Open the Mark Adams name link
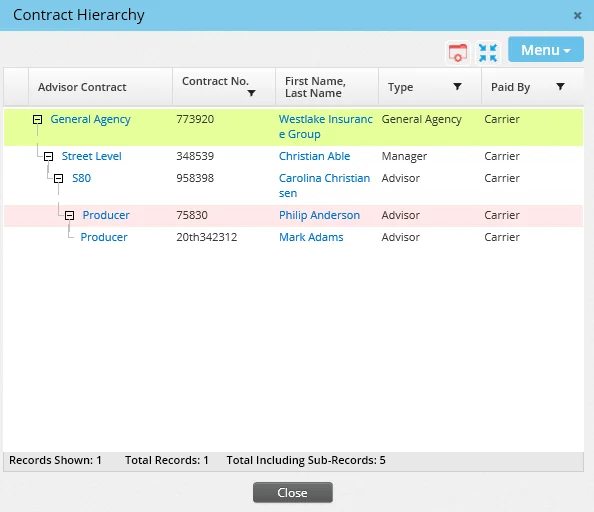Viewport: 594px width, 512px height. click(311, 237)
